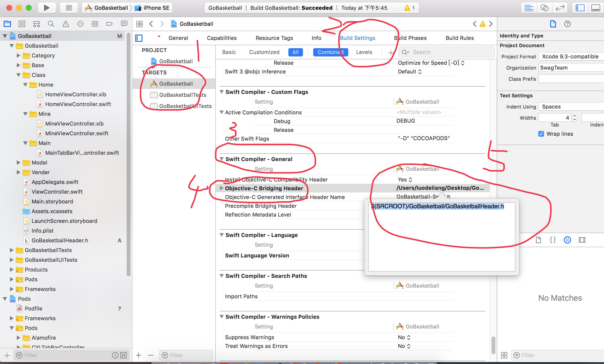
Task: Collapse Swift Compiler - General section
Action: tap(222, 159)
